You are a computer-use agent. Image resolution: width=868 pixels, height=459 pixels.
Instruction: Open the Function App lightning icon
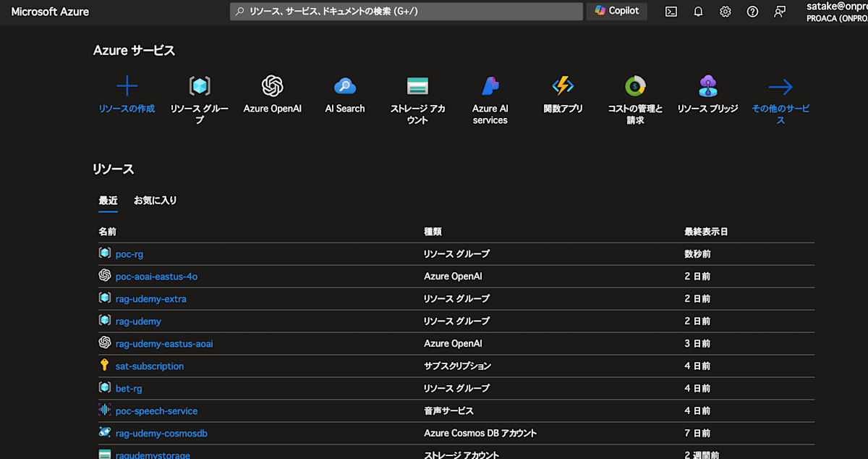[563, 86]
